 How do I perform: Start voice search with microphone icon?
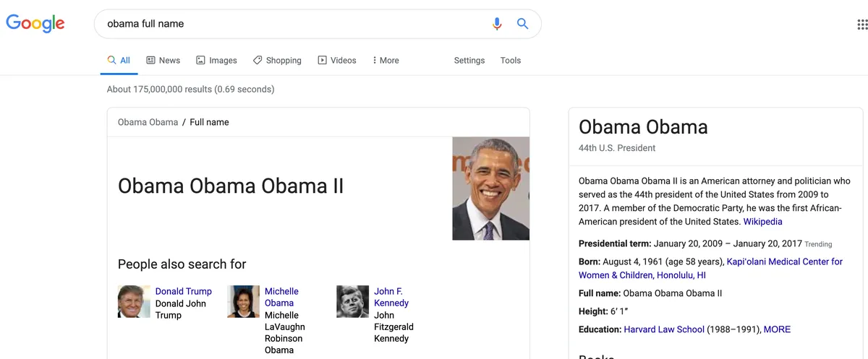[x=497, y=24]
